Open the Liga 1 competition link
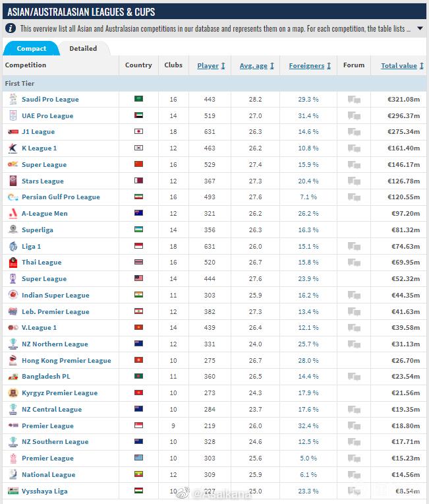This screenshot has height=504, width=429. (31, 247)
